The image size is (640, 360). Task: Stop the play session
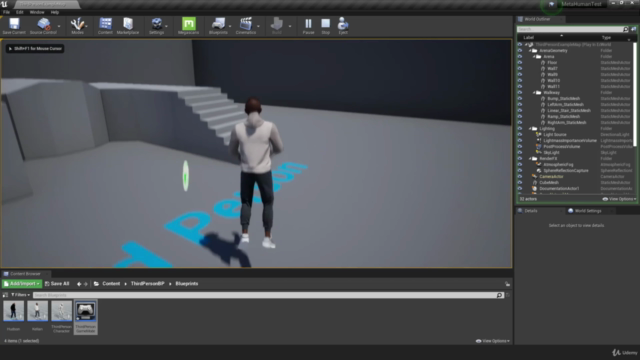point(325,26)
